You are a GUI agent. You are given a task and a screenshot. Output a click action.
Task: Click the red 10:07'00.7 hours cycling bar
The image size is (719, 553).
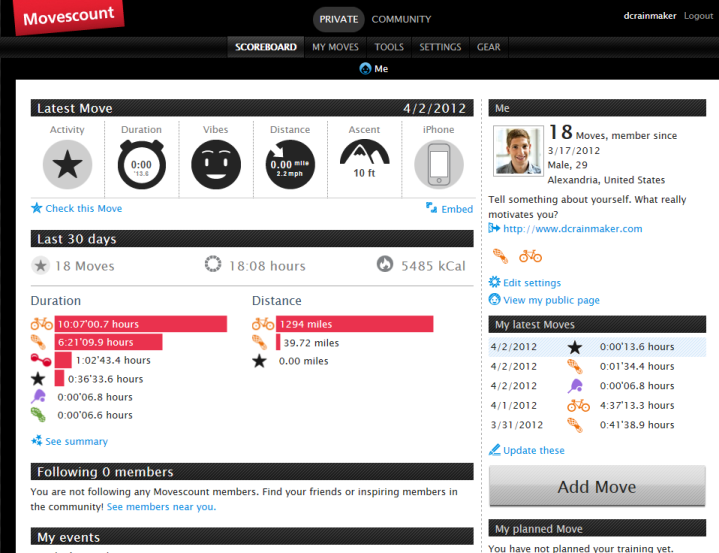[141, 324]
